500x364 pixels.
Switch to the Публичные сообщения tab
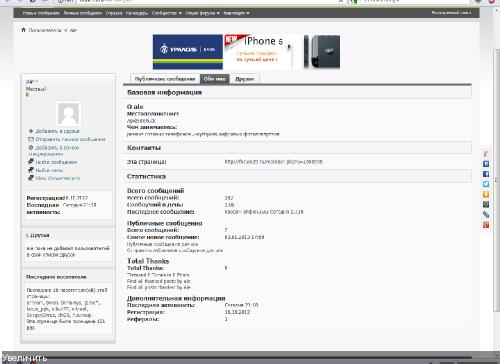click(165, 79)
